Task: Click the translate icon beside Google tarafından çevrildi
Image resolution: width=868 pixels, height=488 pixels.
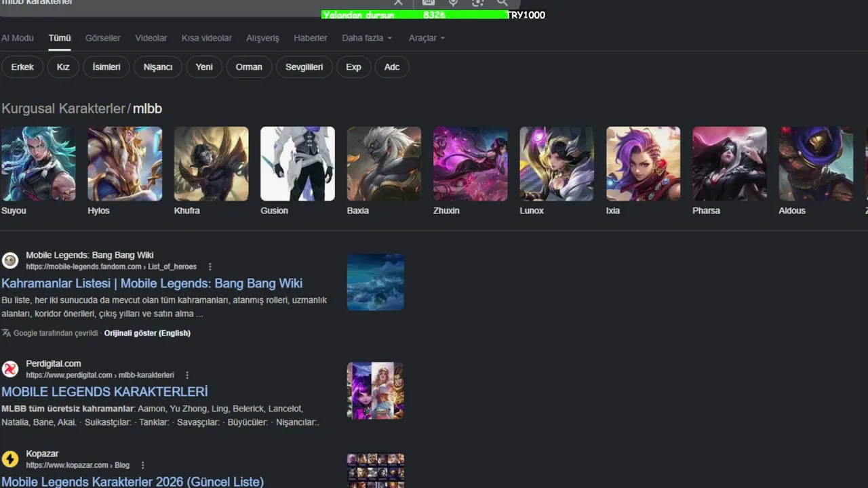Action: pos(6,333)
